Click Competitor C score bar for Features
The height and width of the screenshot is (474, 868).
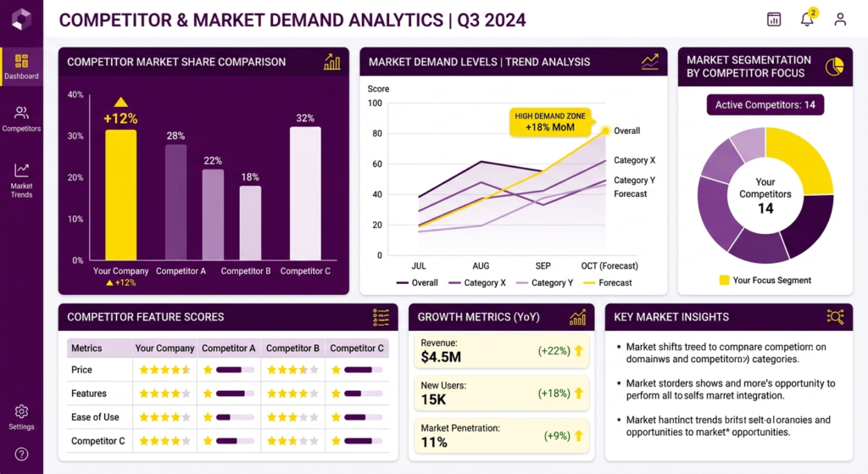(x=363, y=393)
